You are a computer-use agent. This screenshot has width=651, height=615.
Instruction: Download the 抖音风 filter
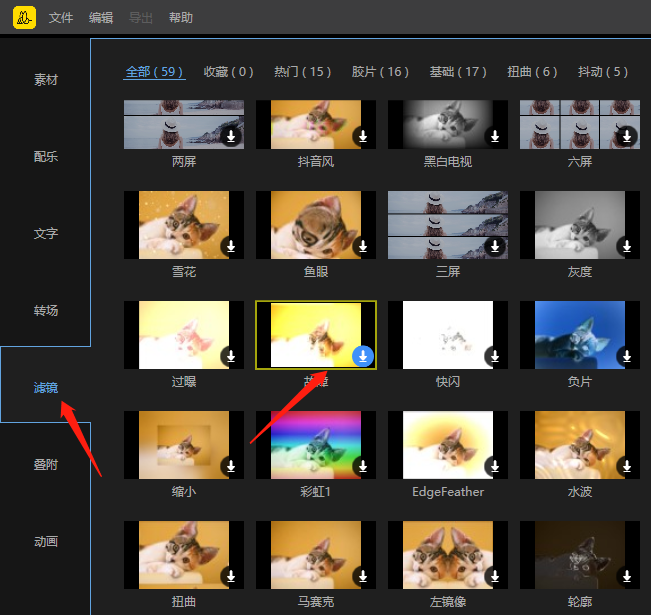(363, 137)
